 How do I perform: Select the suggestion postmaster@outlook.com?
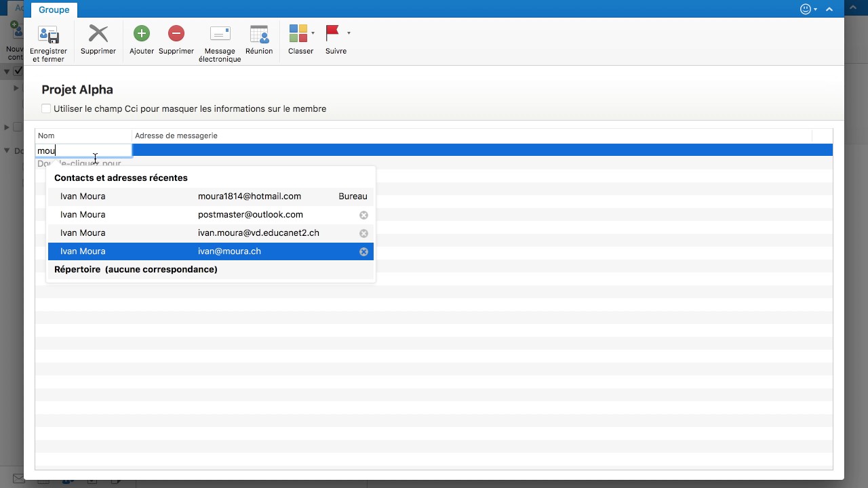[210, 215]
